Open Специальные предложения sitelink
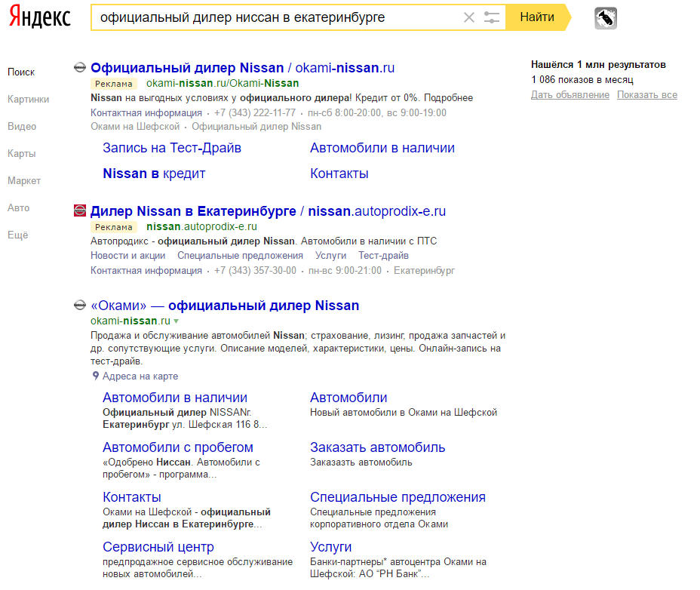Screen dimensions: 700x590 tap(398, 497)
